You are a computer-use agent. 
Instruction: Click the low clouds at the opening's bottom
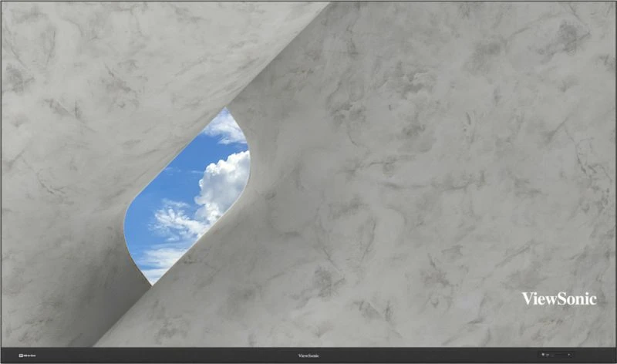[158, 258]
